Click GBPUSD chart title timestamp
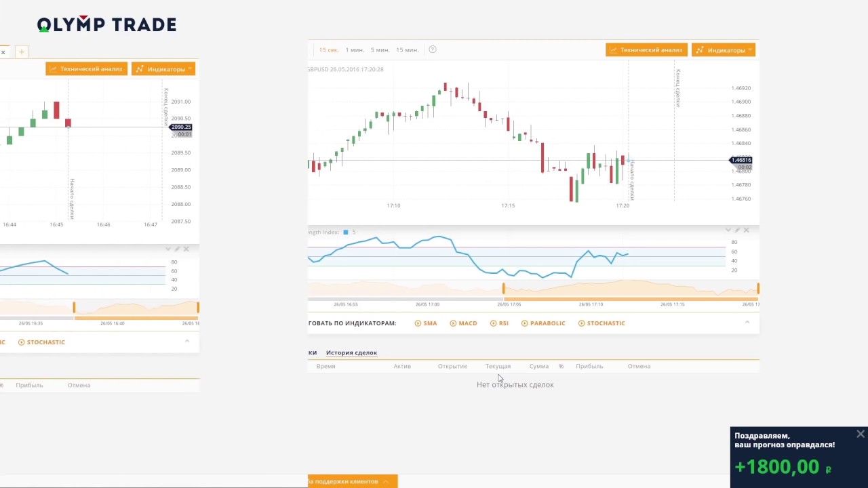The image size is (868, 488). 346,69
